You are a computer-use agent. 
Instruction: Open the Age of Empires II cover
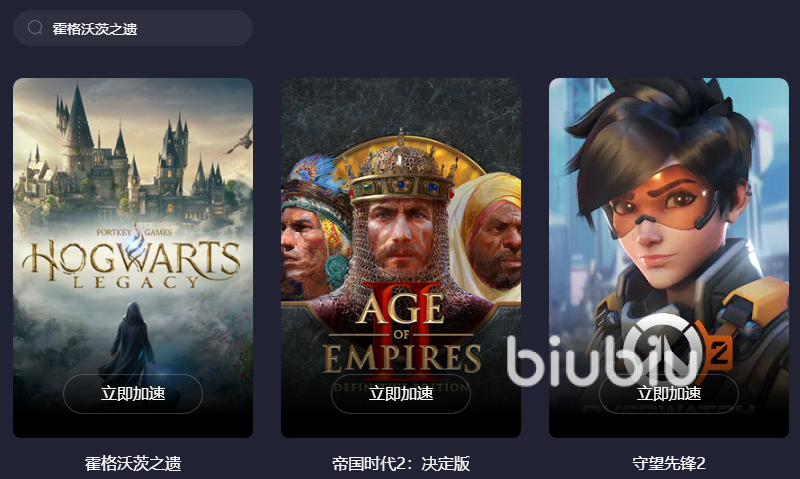coord(401,258)
